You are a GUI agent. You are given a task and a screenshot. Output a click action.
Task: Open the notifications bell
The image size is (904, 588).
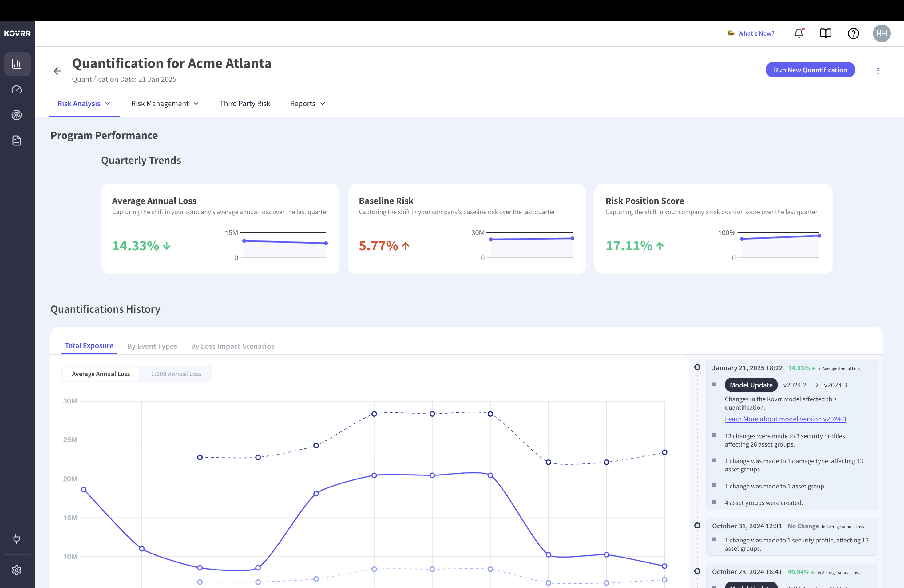click(799, 34)
